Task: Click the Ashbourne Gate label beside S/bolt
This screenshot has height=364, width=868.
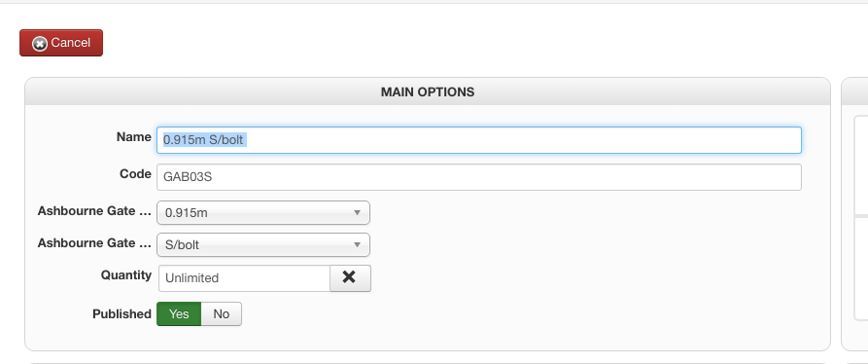Action: tap(94, 243)
